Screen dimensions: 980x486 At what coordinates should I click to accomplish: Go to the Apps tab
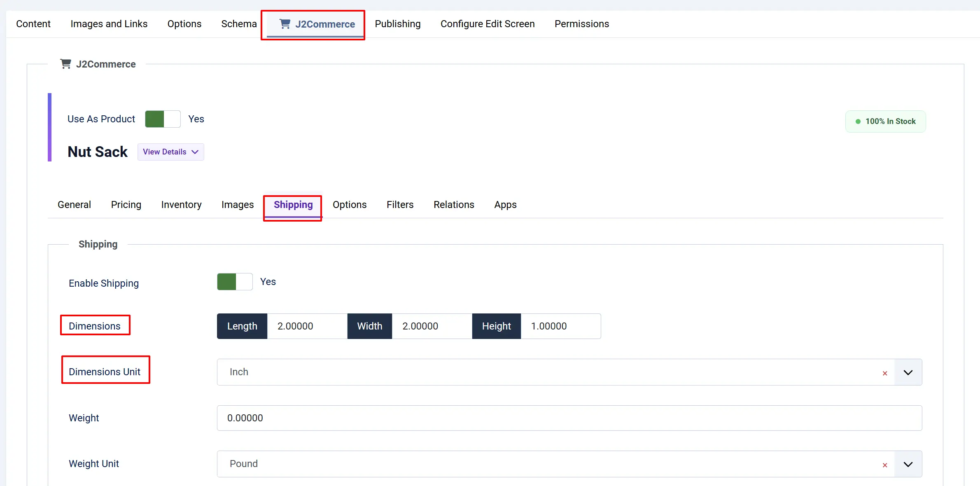click(505, 205)
